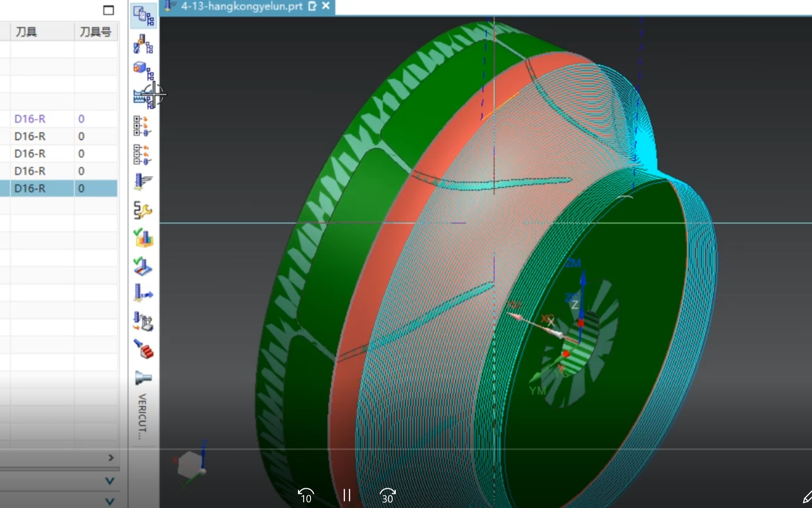Click tool number 0 in the purple row
The width and height of the screenshot is (812, 508).
[81, 119]
